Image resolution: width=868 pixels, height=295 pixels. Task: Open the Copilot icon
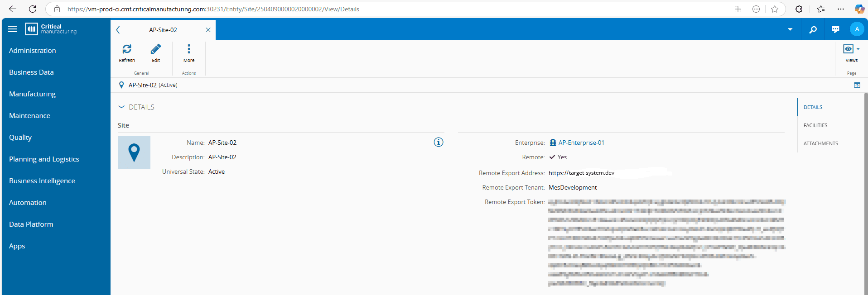pos(859,9)
